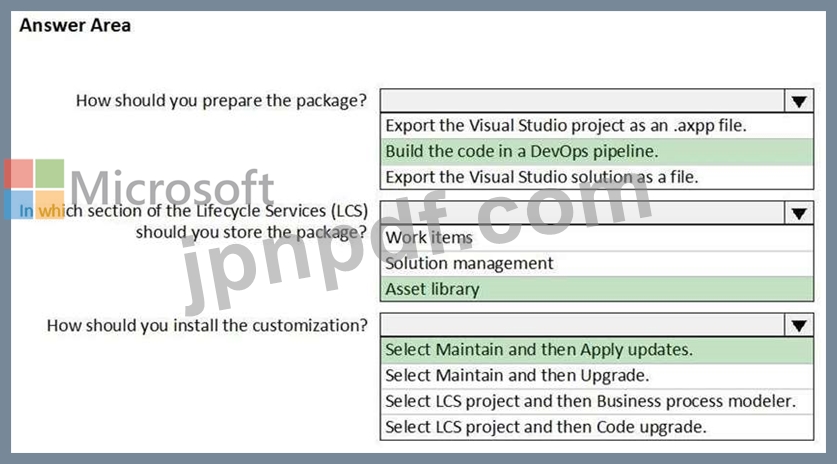Choose 'Build the code in a DevOps pipeline'
837x464 pixels.
521,152
